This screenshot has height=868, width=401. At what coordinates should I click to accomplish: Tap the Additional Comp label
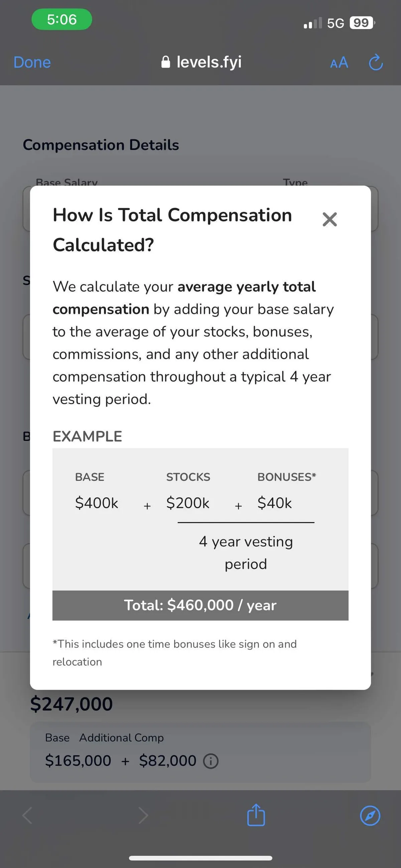click(122, 738)
